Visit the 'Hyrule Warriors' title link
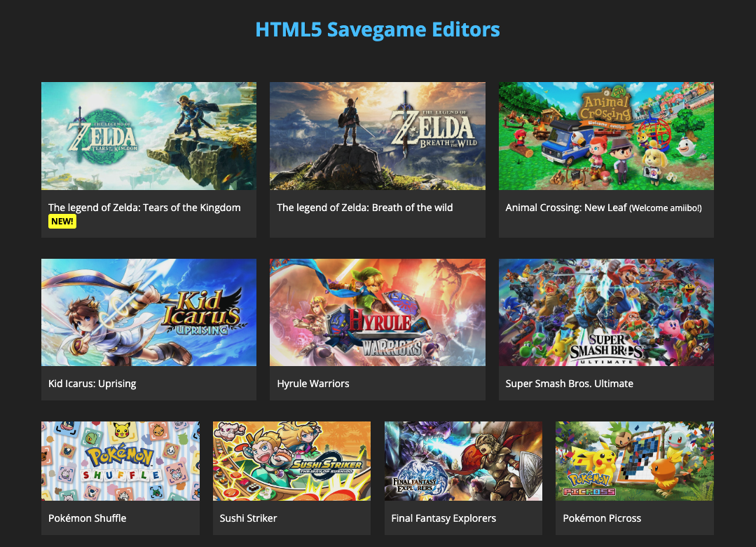The height and width of the screenshot is (547, 756). point(313,384)
